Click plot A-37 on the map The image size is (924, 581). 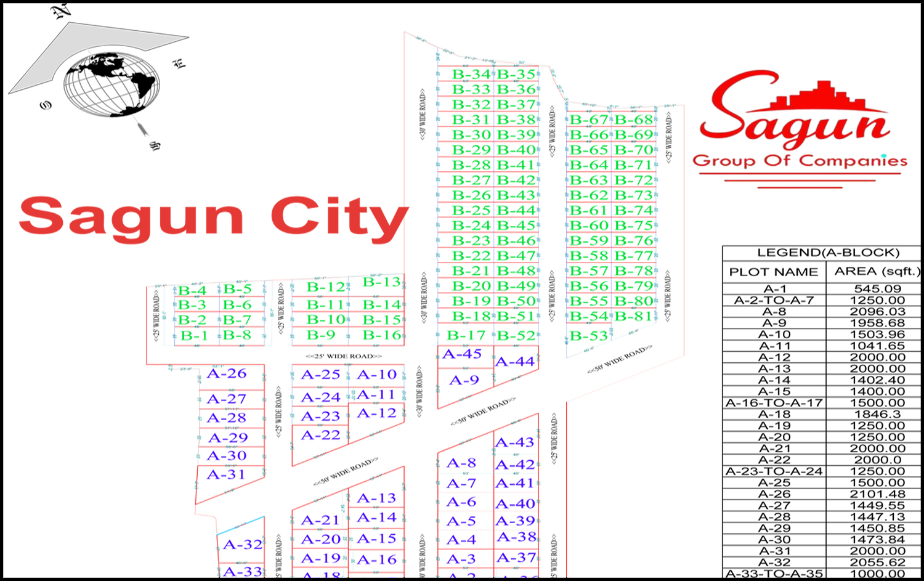tap(516, 558)
